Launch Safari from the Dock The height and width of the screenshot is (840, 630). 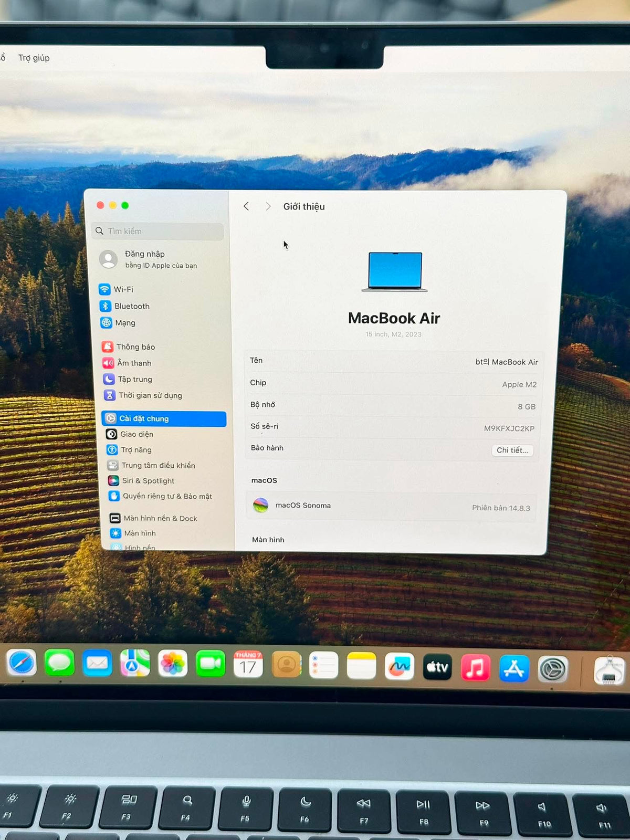22,663
